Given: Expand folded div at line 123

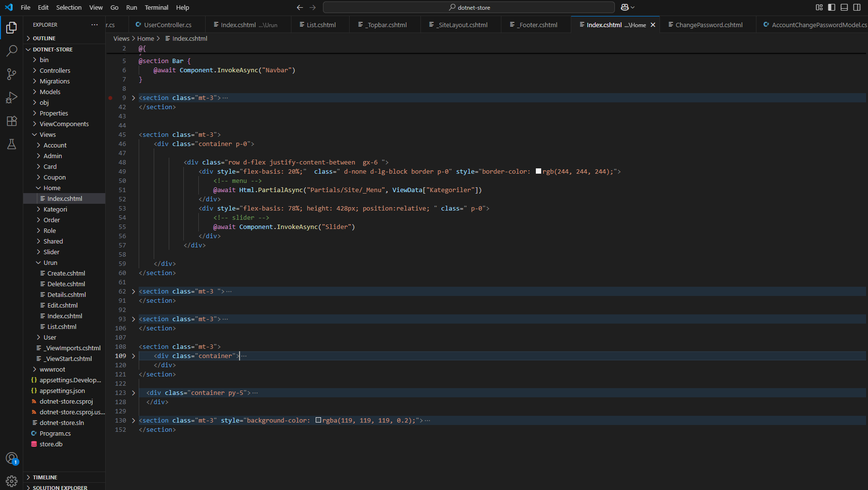Looking at the screenshot, I should 133,393.
